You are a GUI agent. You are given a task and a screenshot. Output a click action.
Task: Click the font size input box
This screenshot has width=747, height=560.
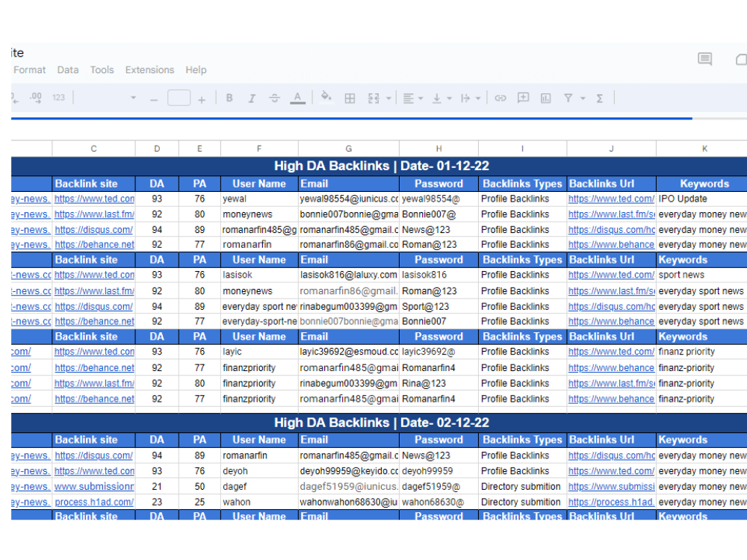[179, 98]
